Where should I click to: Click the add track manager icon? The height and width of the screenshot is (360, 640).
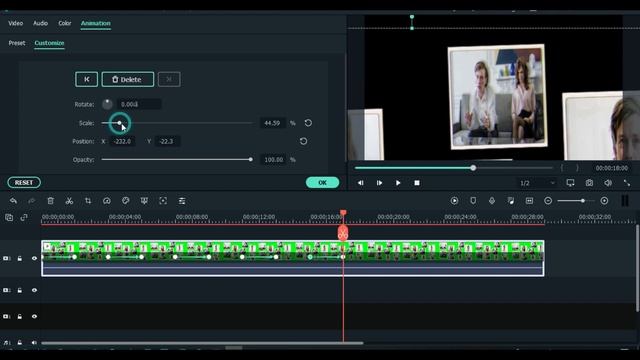tap(9, 218)
